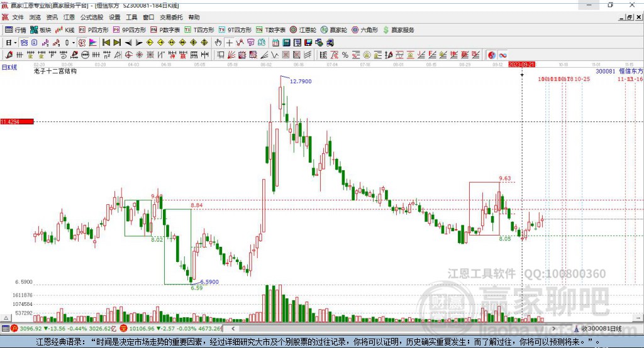The image size is (644, 348).
Task: Click the red 11.4294 price label
Action: (x=16, y=121)
